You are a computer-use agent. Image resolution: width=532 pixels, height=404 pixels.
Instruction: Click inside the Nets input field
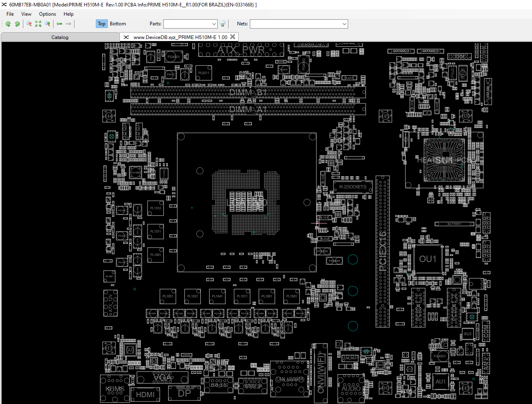point(296,24)
